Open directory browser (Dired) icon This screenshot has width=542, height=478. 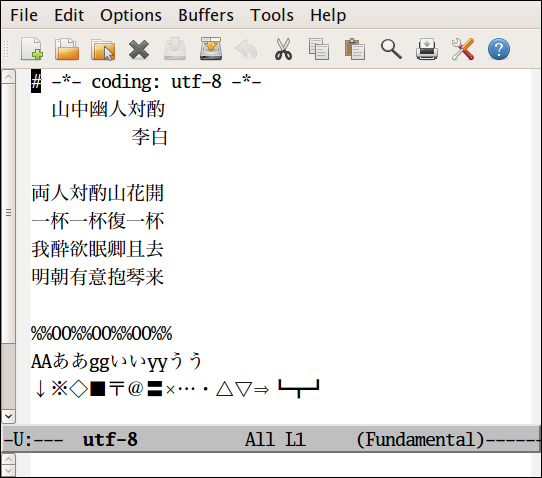click(103, 49)
